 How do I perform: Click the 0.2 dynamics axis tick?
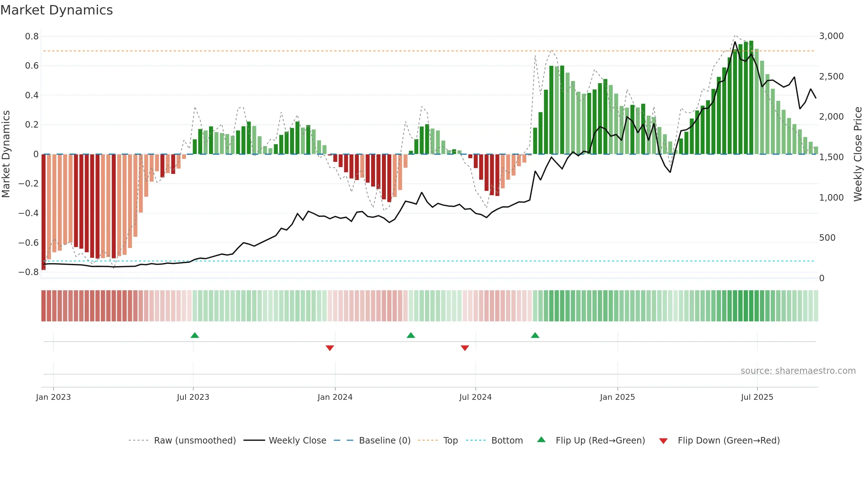click(x=32, y=125)
